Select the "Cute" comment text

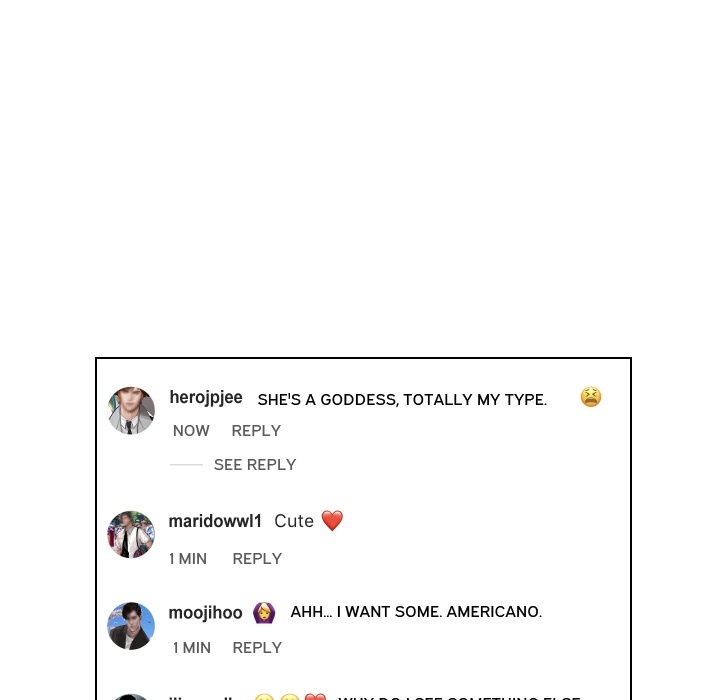pos(294,521)
